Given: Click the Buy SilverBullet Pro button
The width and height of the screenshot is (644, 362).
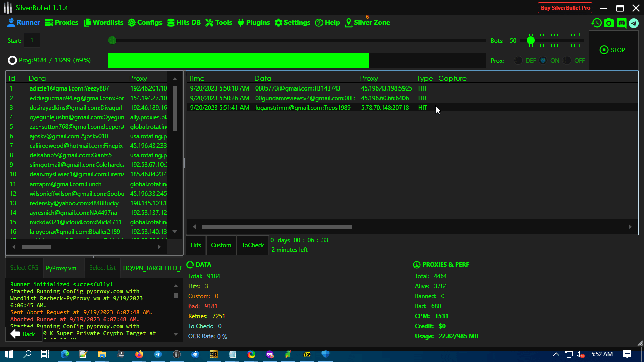Looking at the screenshot, I should point(565,8).
